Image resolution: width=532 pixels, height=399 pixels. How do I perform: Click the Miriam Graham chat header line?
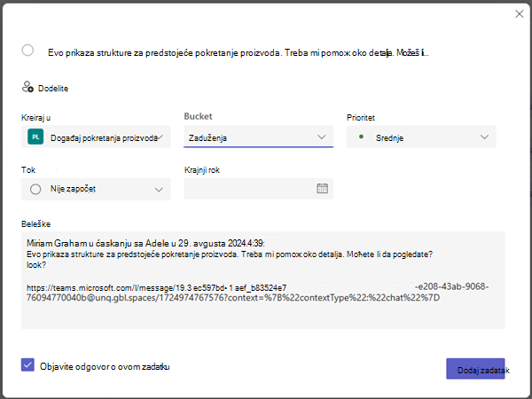coord(145,243)
